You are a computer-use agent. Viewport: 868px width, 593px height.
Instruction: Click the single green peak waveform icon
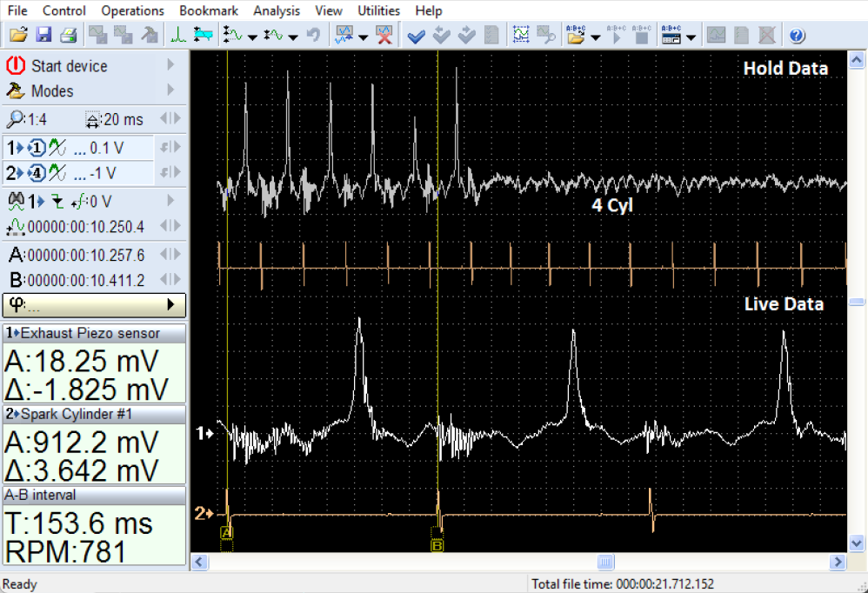tap(177, 36)
